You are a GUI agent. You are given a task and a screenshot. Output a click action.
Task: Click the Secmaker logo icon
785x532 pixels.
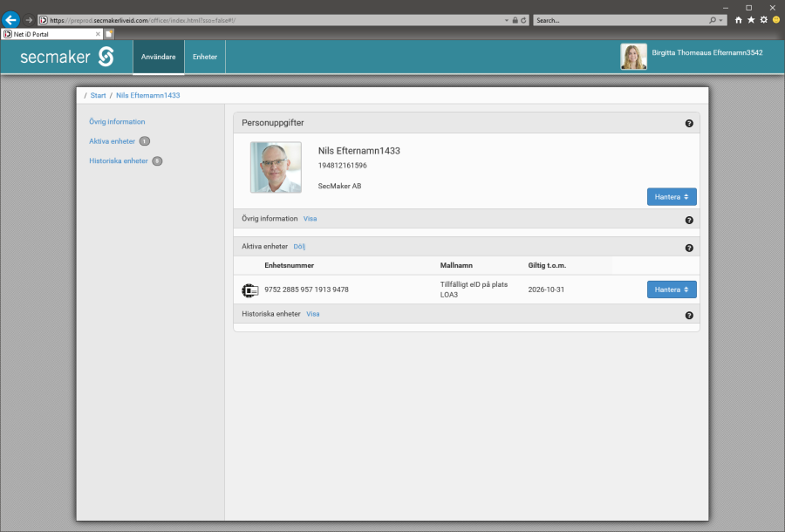[x=106, y=57]
